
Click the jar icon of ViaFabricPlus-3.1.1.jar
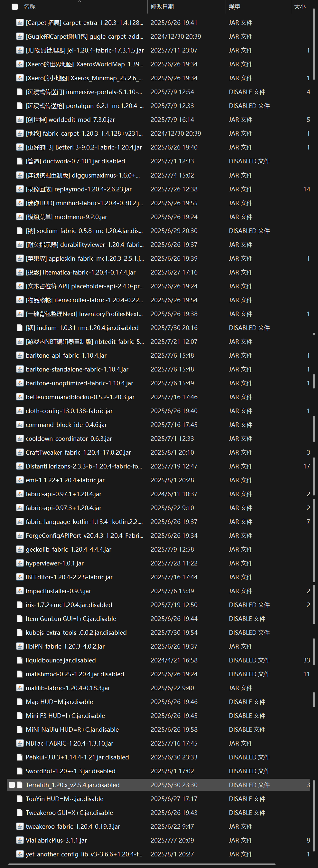[20, 840]
